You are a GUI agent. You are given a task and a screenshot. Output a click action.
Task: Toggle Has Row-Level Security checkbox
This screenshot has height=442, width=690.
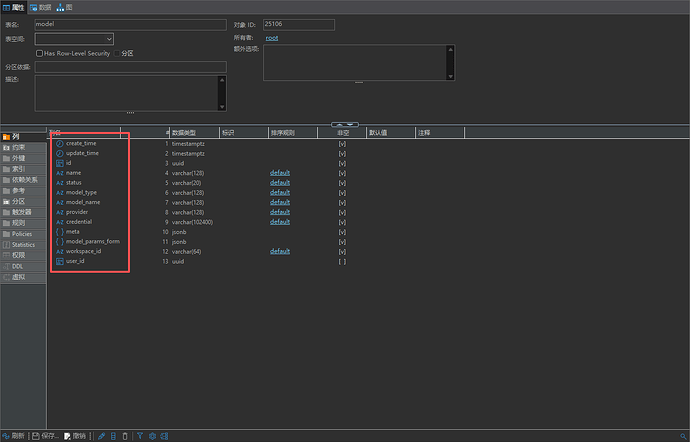click(x=39, y=53)
